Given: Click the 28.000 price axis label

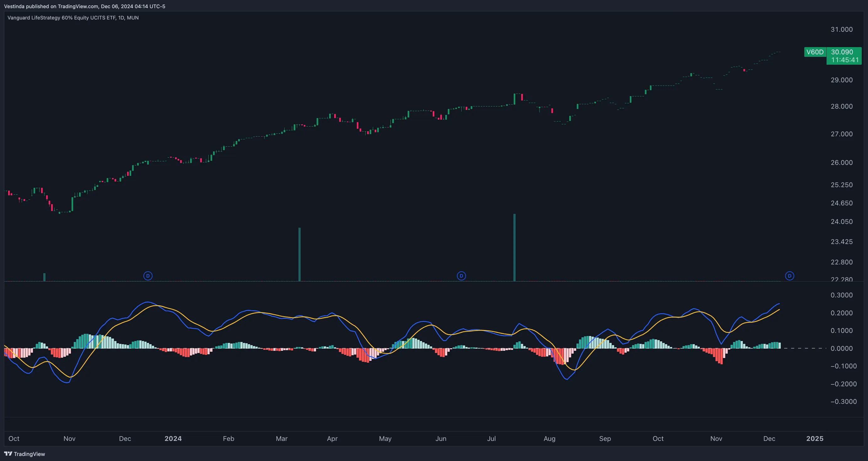Looking at the screenshot, I should tap(842, 106).
